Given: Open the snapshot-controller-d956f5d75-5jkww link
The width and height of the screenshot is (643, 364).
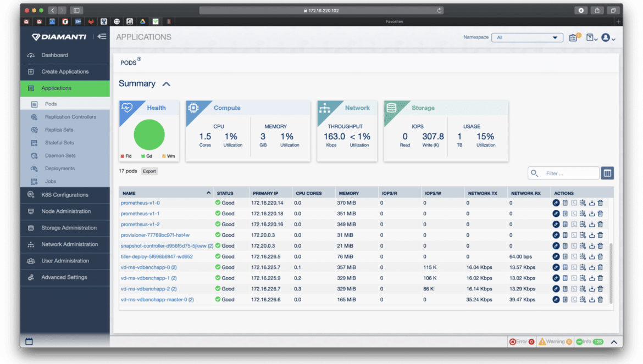Looking at the screenshot, I should 167,245.
